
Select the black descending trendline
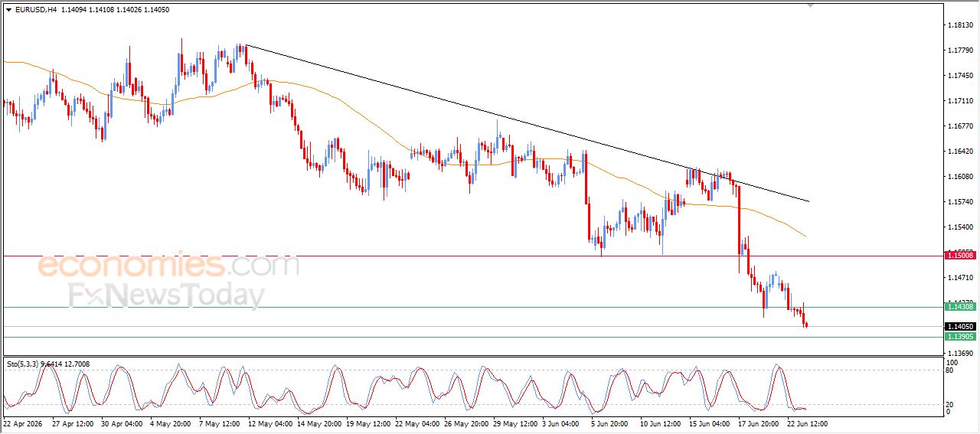click(x=527, y=124)
